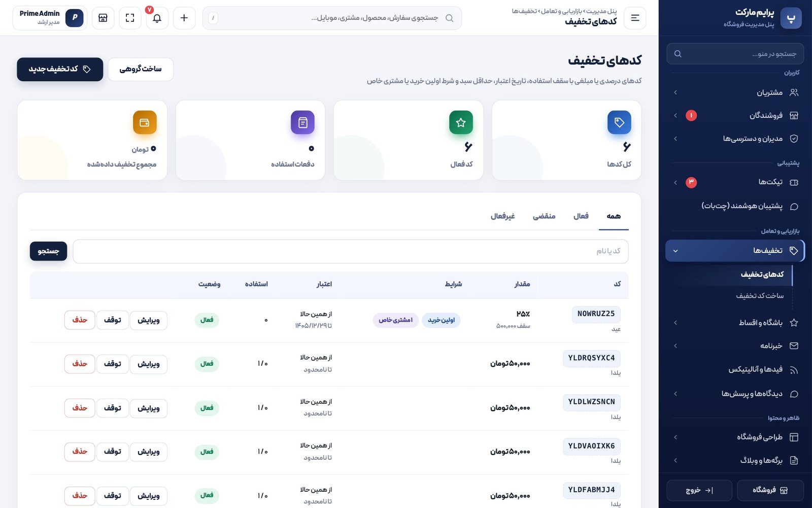Click ویرایش for YLDVAOIXK6 code
812x508 pixels.
pos(148,452)
